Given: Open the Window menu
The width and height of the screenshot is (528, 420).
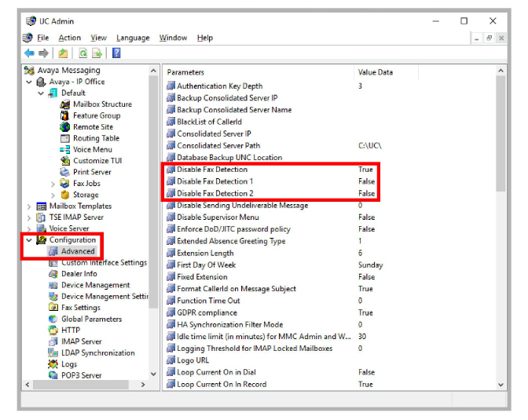Looking at the screenshot, I should click(173, 38).
